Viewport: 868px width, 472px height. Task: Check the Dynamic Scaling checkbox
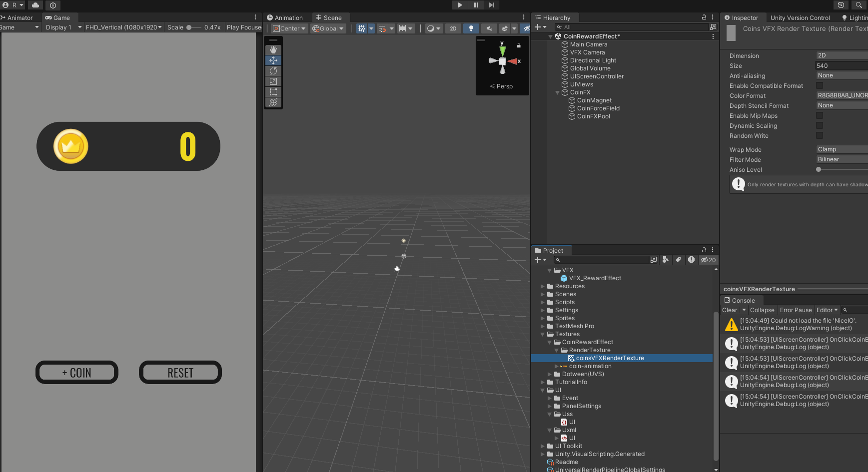point(820,126)
